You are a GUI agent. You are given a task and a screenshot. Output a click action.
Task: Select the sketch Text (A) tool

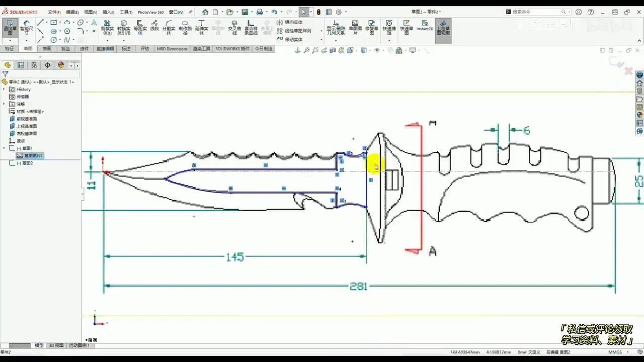pos(94,23)
